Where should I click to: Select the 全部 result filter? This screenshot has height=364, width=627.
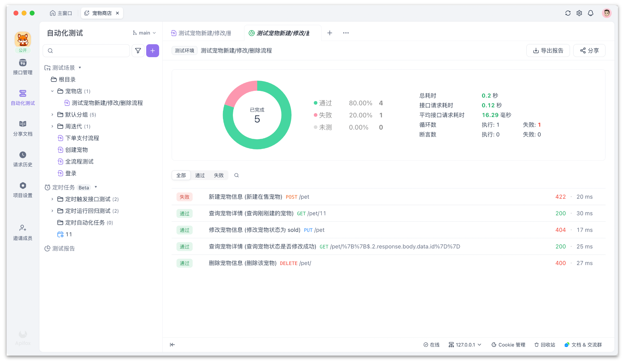tap(181, 175)
